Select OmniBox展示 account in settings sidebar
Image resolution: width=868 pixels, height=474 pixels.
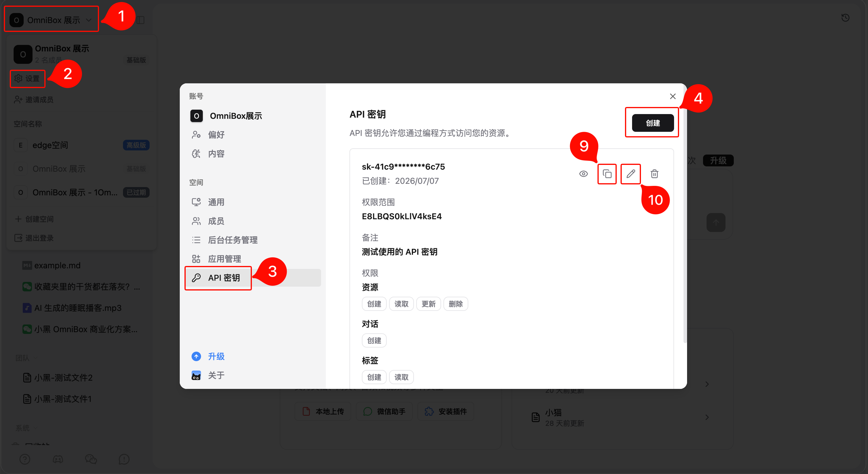pos(253,116)
